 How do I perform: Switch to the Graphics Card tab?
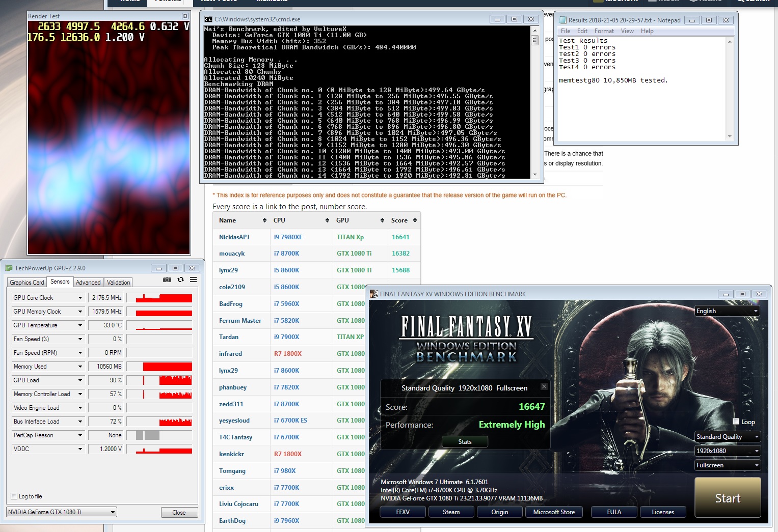coord(27,283)
